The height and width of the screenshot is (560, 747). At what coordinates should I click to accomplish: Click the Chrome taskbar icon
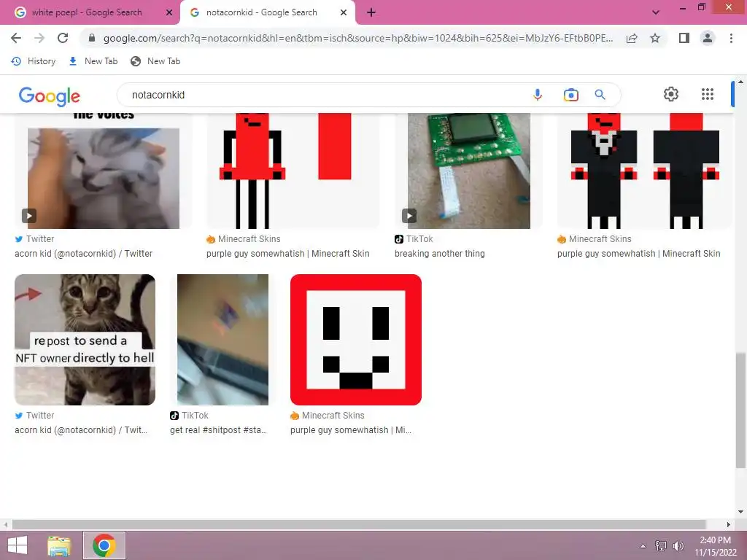click(104, 545)
